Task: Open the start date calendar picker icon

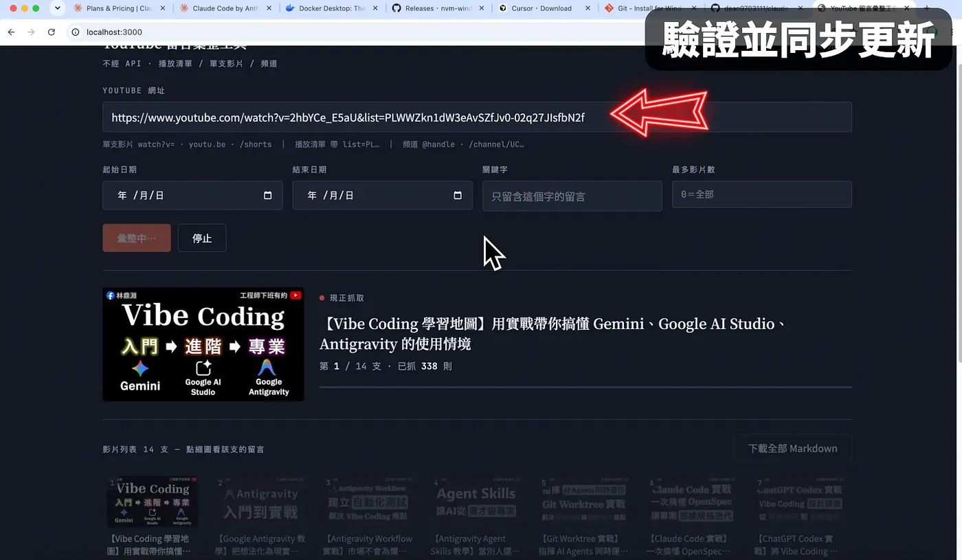Action: pos(268,195)
